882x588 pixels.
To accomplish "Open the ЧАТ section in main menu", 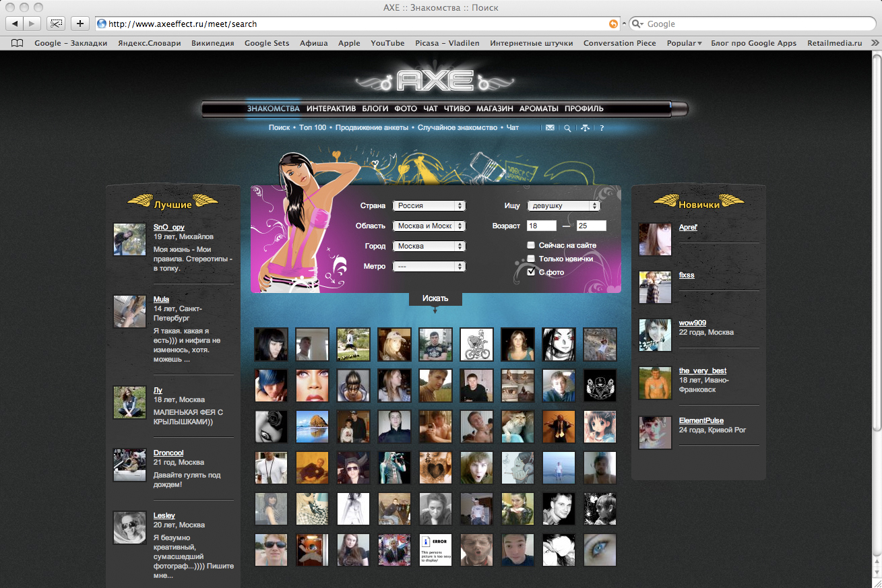I will click(x=431, y=108).
